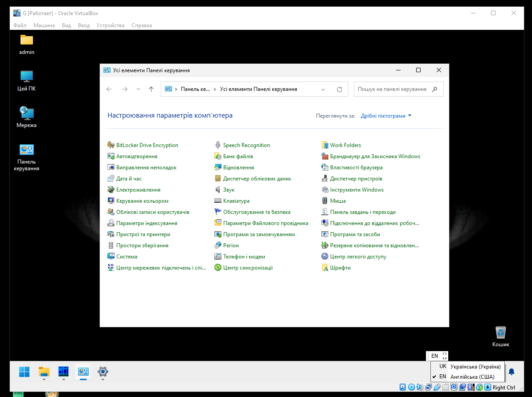The width and height of the screenshot is (532, 397).
Task: Select Англійська (США) input language
Action: coord(472,377)
